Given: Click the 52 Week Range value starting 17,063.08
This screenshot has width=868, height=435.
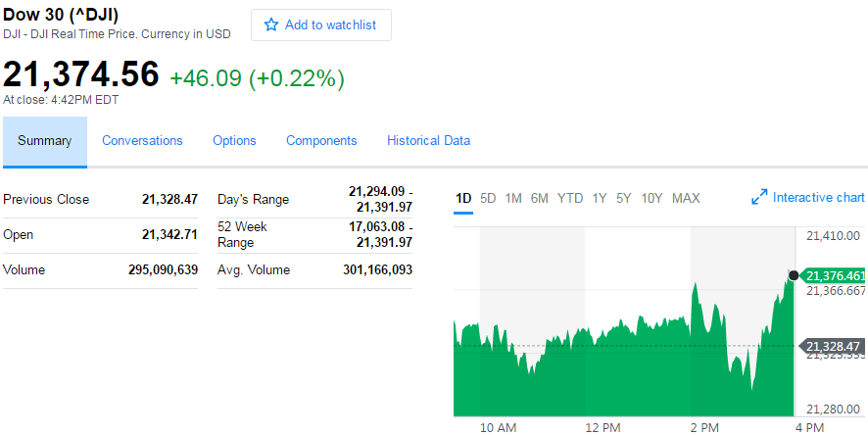Looking at the screenshot, I should point(380,235).
